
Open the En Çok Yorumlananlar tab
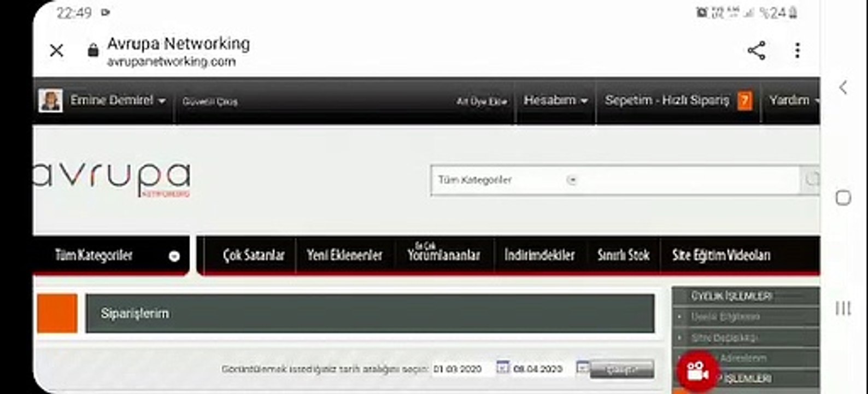pyautogui.click(x=443, y=252)
